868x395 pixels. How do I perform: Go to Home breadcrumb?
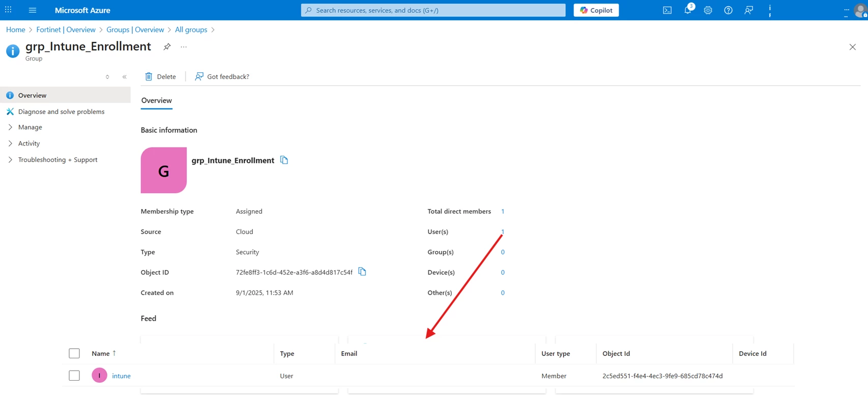[15, 30]
